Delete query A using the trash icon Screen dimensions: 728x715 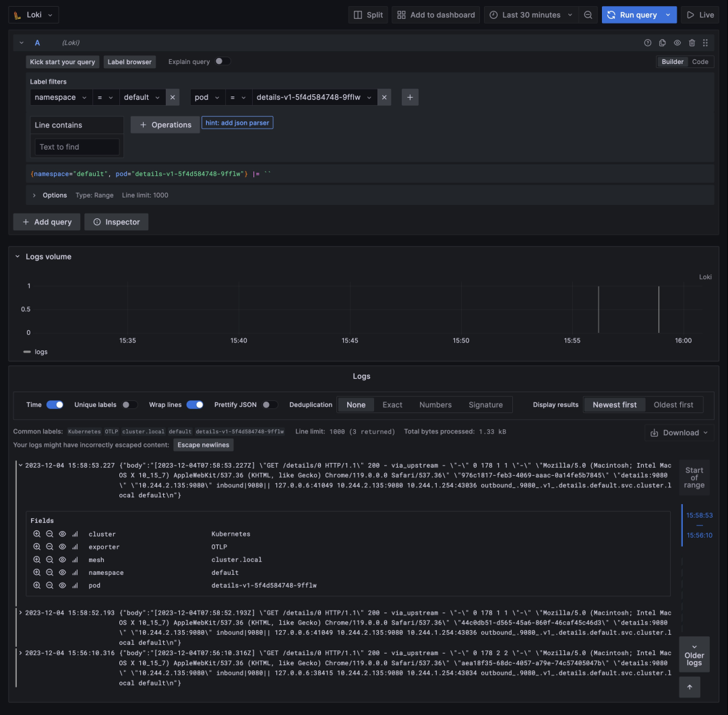(692, 42)
